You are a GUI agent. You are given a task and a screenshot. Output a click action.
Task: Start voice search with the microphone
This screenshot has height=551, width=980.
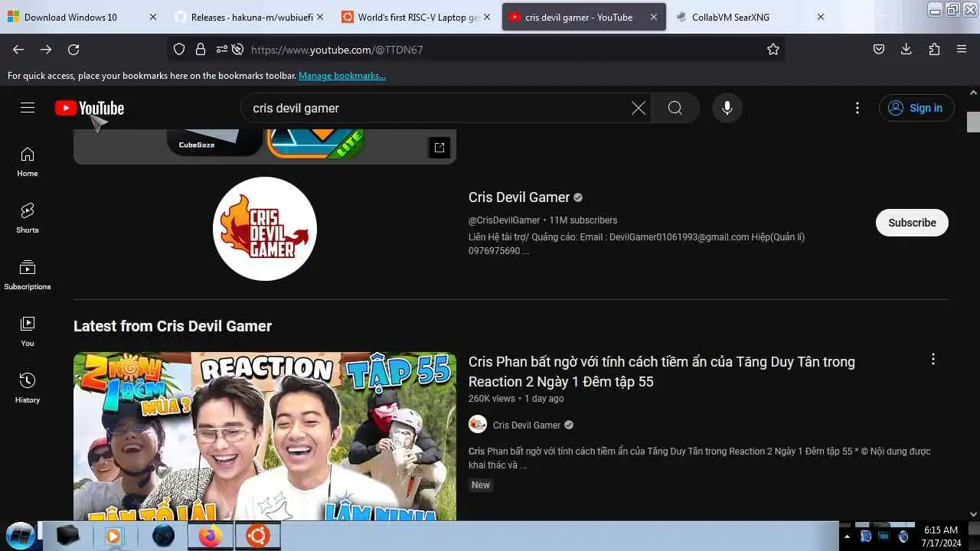click(x=727, y=108)
